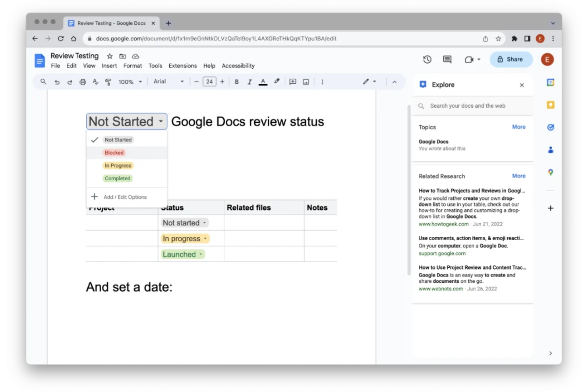Open Arial font dropdown

tap(169, 81)
